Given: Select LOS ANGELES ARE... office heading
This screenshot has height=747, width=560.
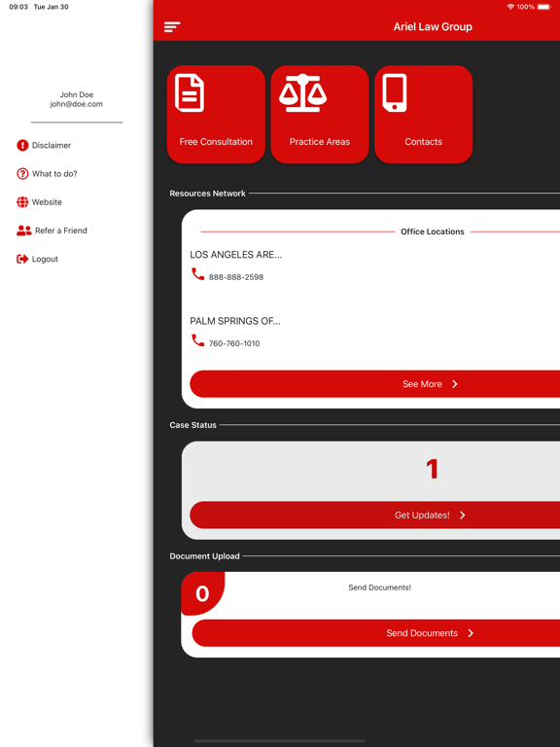Looking at the screenshot, I should pyautogui.click(x=235, y=255).
